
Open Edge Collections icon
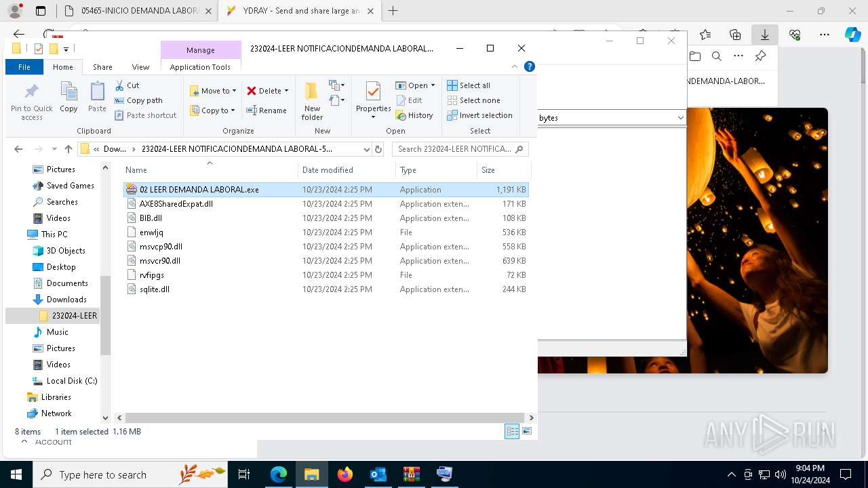click(x=735, y=35)
